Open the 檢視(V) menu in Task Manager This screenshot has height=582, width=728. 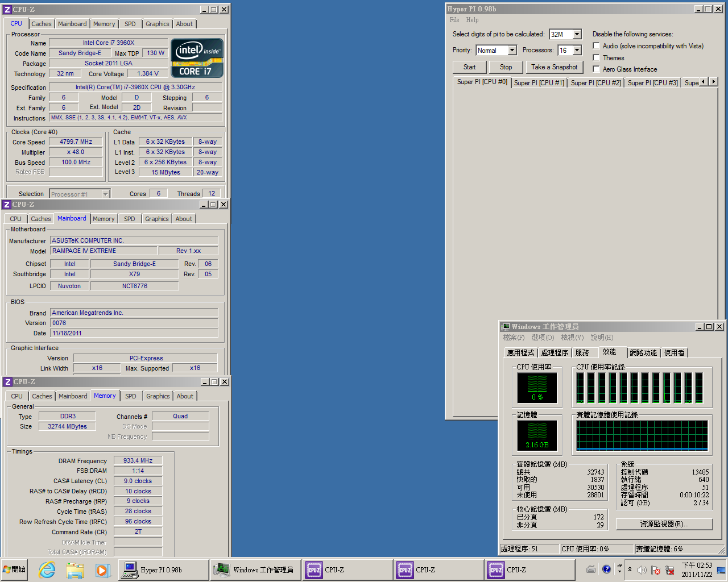coord(572,338)
